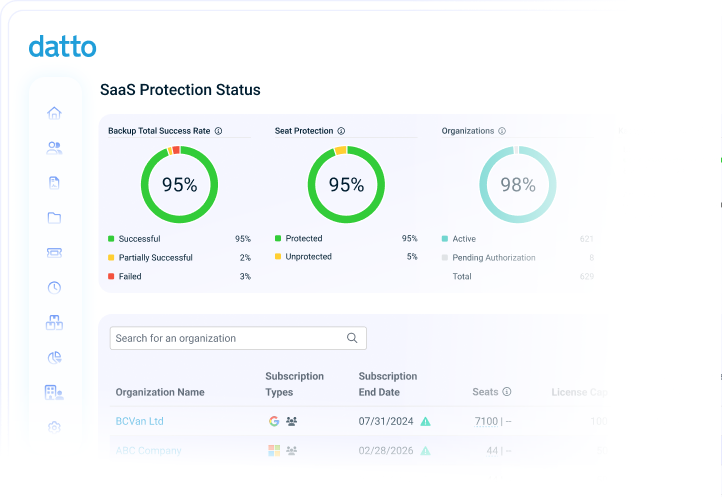
Task: Click the Microsoft icon in ABC Company row
Action: pos(274,450)
